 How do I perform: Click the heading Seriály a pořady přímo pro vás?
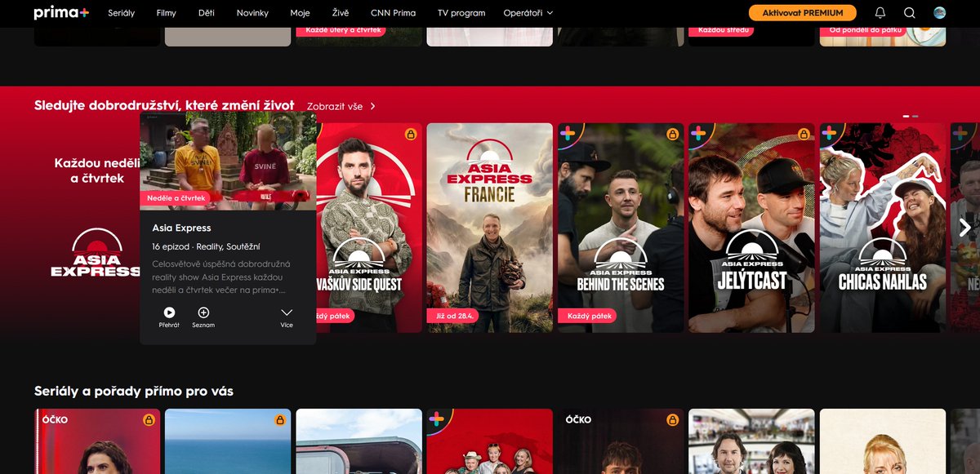click(134, 392)
